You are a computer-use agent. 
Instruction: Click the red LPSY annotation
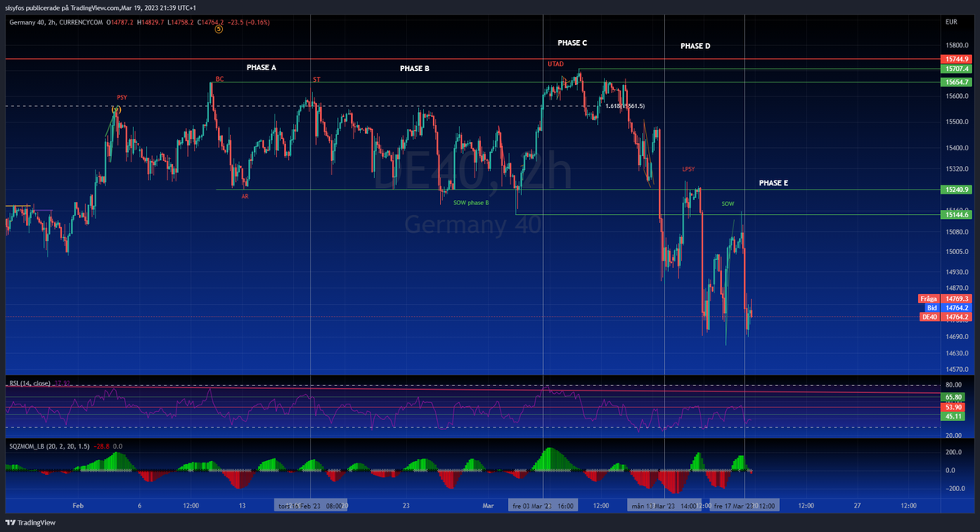point(689,168)
